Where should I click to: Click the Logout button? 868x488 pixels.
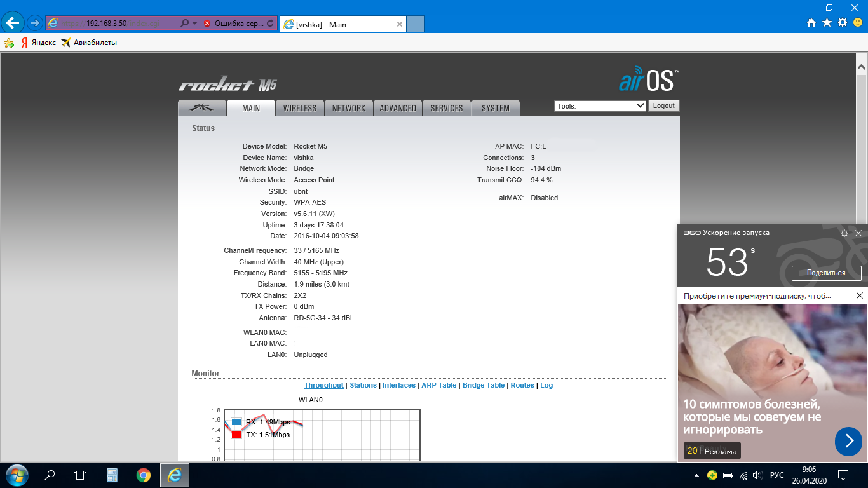(x=663, y=106)
